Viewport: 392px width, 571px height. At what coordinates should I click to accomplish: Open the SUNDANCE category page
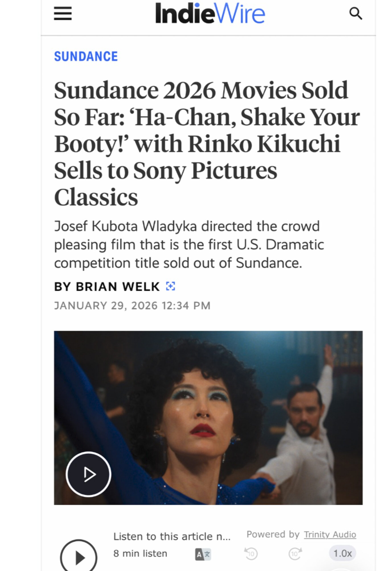86,56
